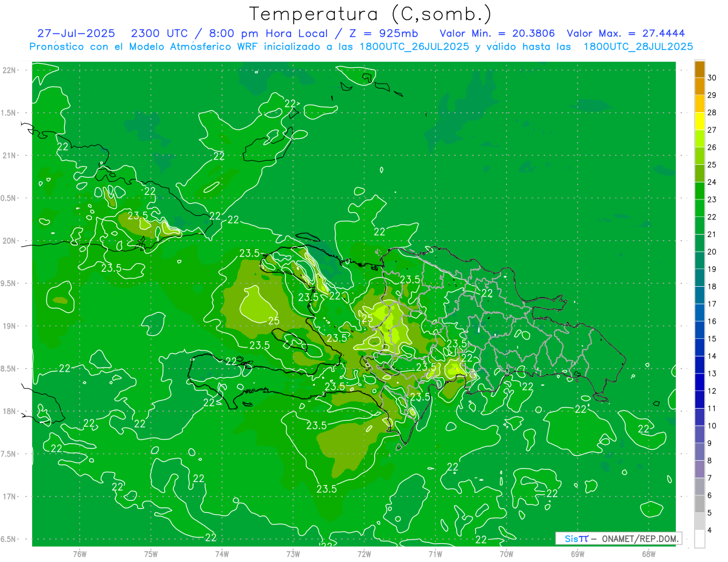
Task: Click the purple swatch beside legend value 7
Action: pos(699,469)
